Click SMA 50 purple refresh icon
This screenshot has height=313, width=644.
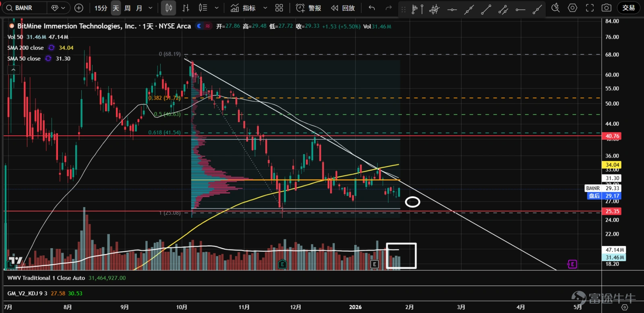click(48, 58)
